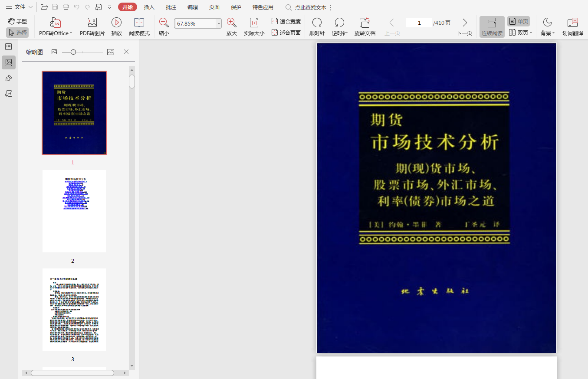Screen dimensions: 588x379
Task: Open the outline/bookmark sidebar panel icon
Action: (9, 47)
